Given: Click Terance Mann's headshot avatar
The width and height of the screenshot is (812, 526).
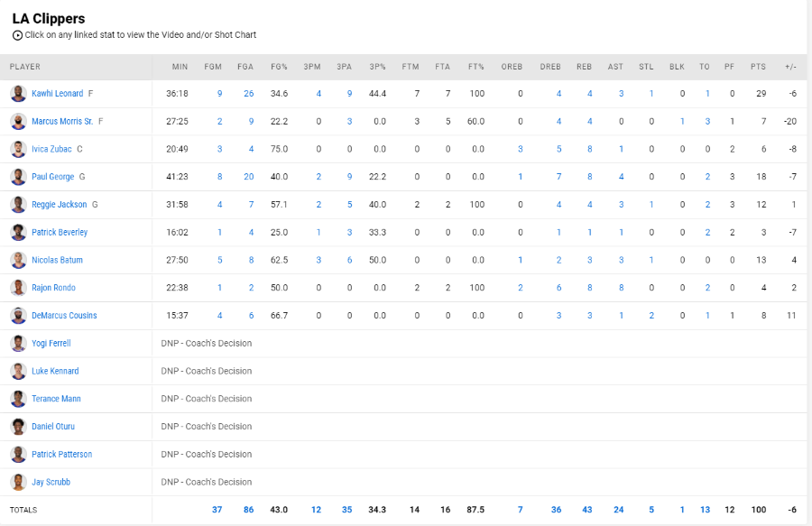Looking at the screenshot, I should pos(18,399).
